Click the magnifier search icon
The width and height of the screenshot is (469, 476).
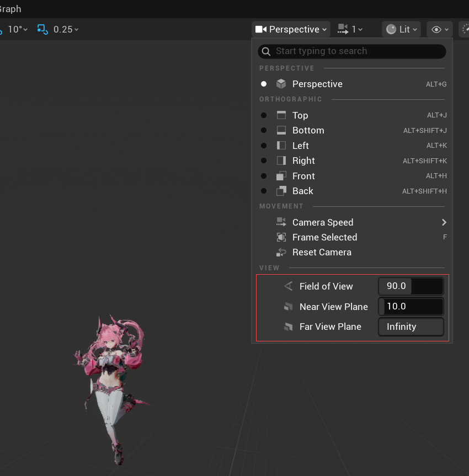pos(266,51)
